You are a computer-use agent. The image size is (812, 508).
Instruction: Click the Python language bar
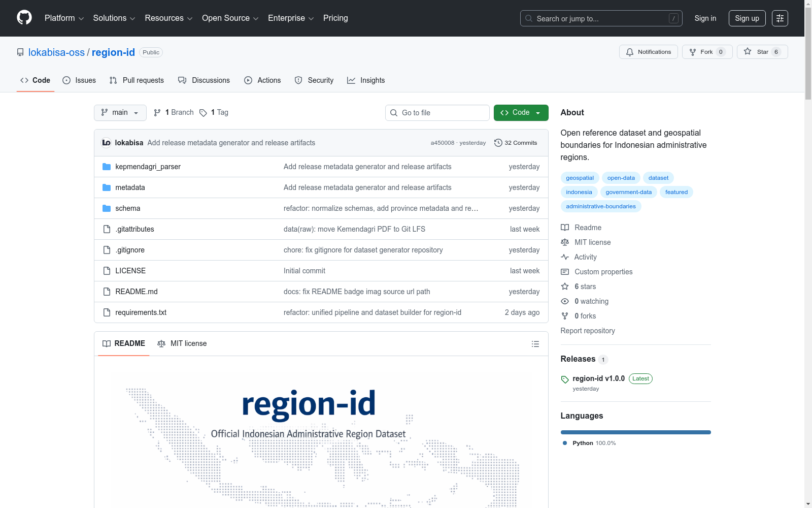coord(636,432)
